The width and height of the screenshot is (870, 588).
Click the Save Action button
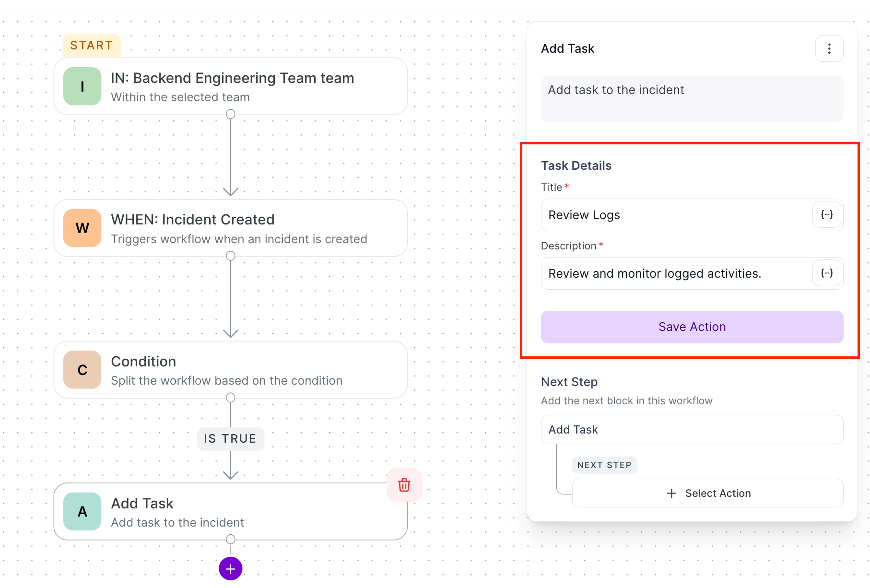tap(692, 327)
